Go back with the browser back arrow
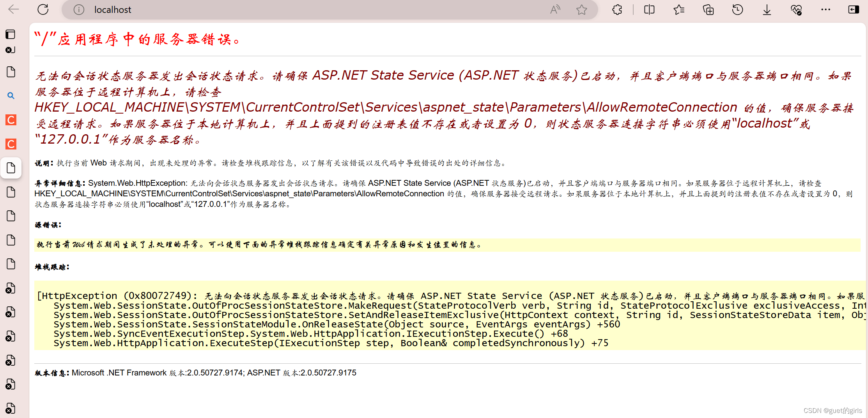 (x=14, y=9)
